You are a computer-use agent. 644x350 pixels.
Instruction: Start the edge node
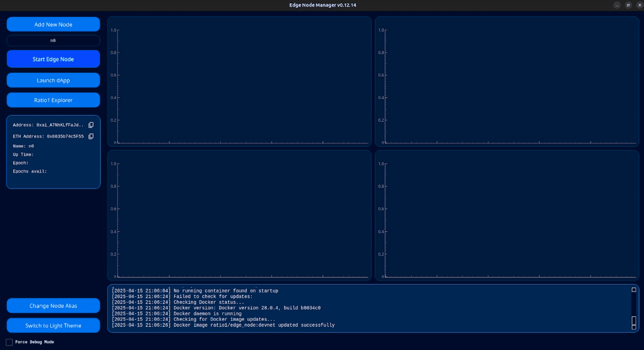53,59
